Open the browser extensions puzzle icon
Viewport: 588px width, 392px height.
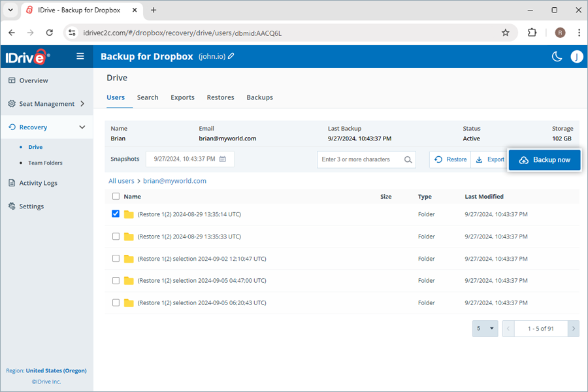[532, 32]
